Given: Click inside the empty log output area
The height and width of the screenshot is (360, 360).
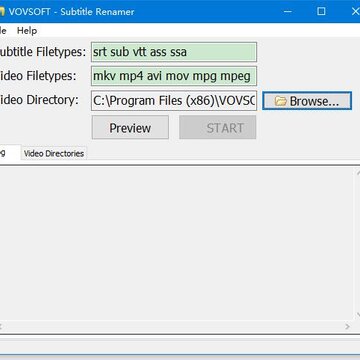Looking at the screenshot, I should [x=177, y=243].
